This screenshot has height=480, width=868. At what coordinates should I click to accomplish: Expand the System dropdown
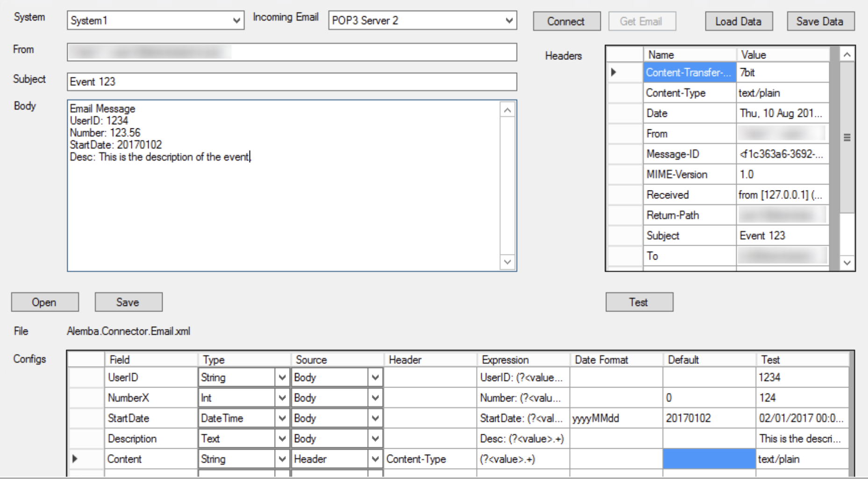[236, 21]
